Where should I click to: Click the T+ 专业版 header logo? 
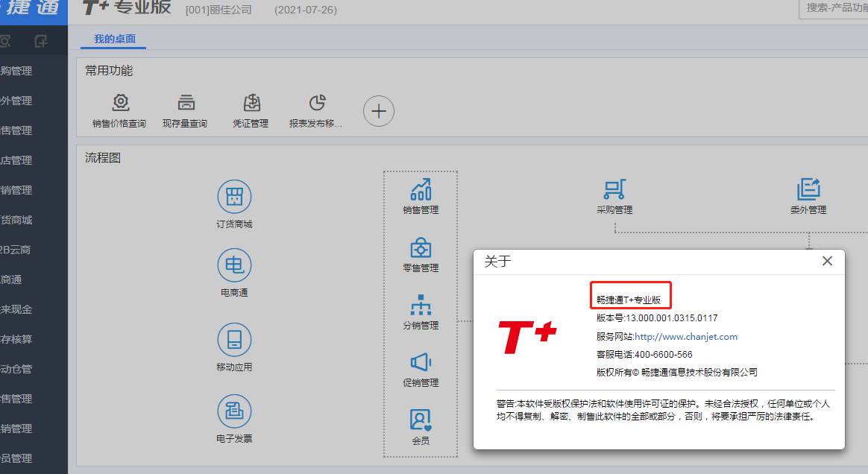click(127, 7)
